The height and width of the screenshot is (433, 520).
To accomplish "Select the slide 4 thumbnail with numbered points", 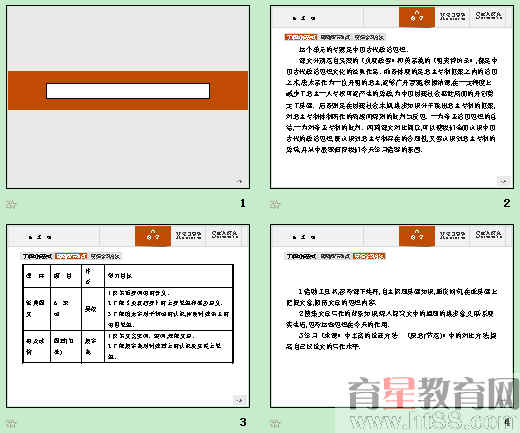I will (392, 316).
